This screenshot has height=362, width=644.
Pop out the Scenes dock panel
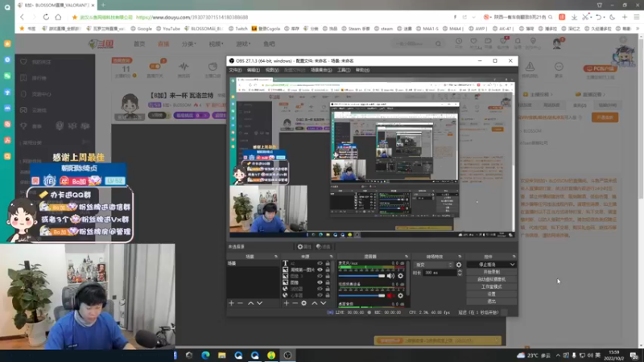(276, 257)
